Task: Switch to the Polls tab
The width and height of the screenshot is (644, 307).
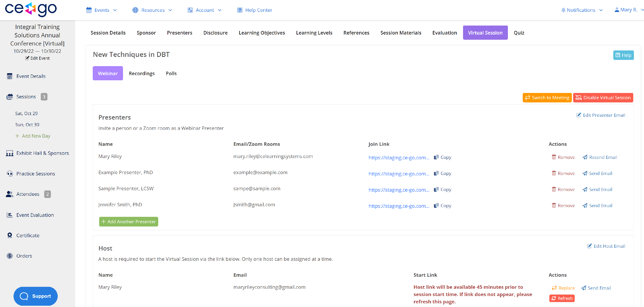Action: point(171,73)
